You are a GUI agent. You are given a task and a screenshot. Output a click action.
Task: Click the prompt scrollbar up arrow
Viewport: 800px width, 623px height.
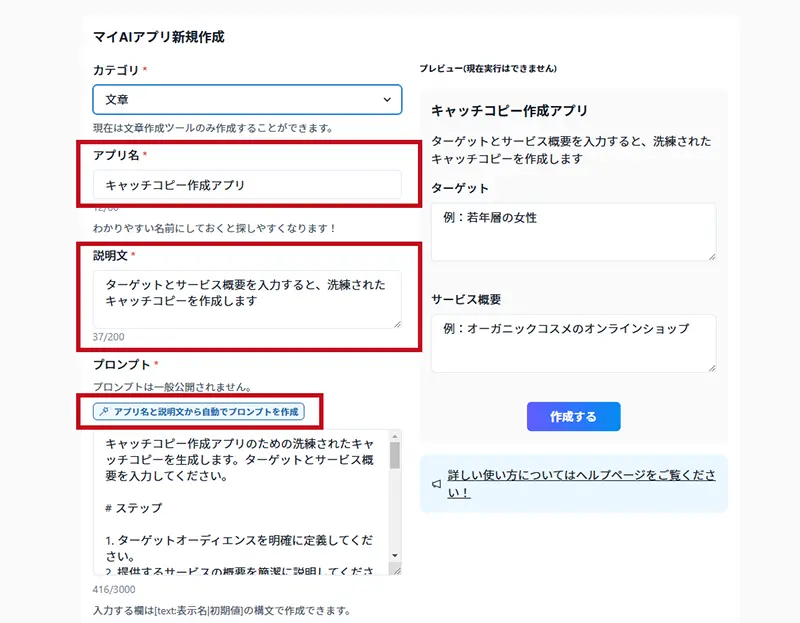point(394,436)
